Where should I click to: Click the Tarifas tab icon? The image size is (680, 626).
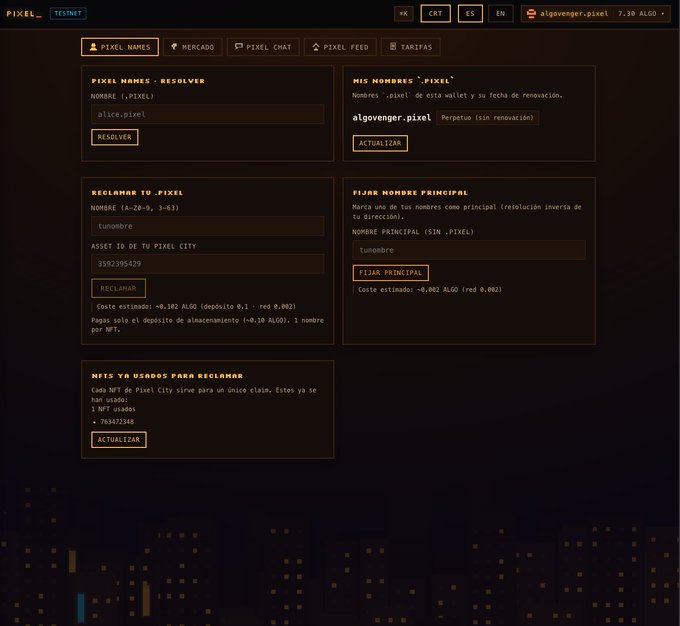pos(393,46)
